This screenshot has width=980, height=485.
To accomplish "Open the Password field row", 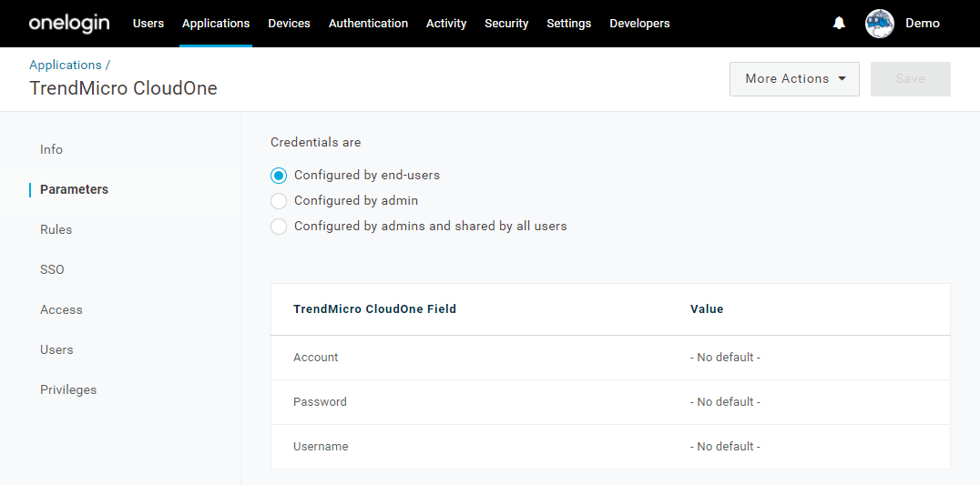I will 610,402.
